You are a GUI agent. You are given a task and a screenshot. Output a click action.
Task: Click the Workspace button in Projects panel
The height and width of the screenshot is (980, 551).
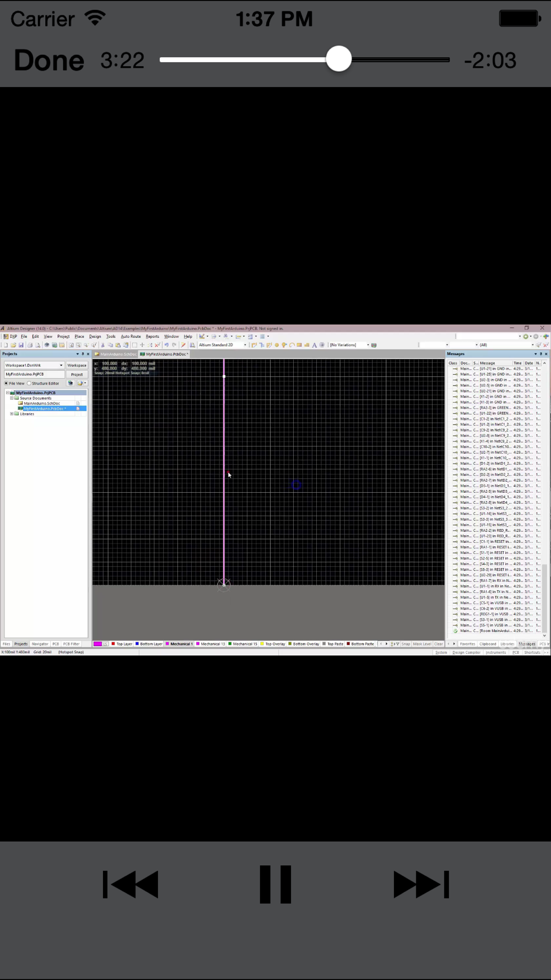pos(77,365)
